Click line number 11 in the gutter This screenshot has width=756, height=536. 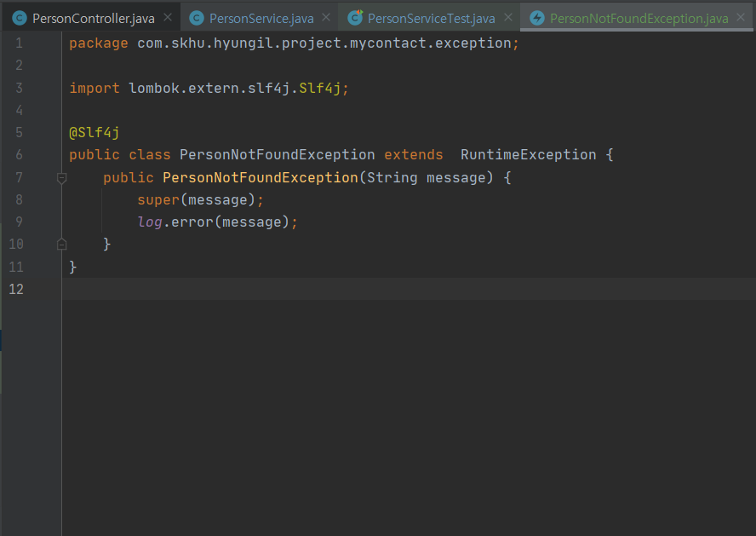(16, 267)
